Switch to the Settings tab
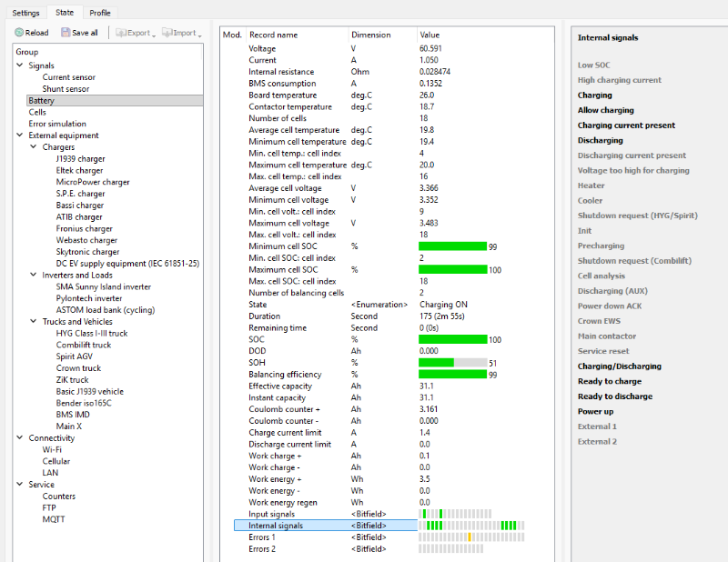The width and height of the screenshot is (728, 562). pyautogui.click(x=26, y=13)
